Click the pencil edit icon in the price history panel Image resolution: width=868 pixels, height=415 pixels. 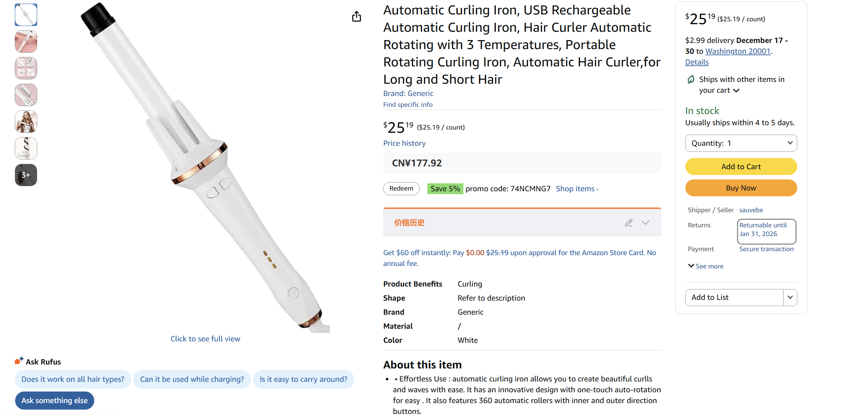click(629, 223)
